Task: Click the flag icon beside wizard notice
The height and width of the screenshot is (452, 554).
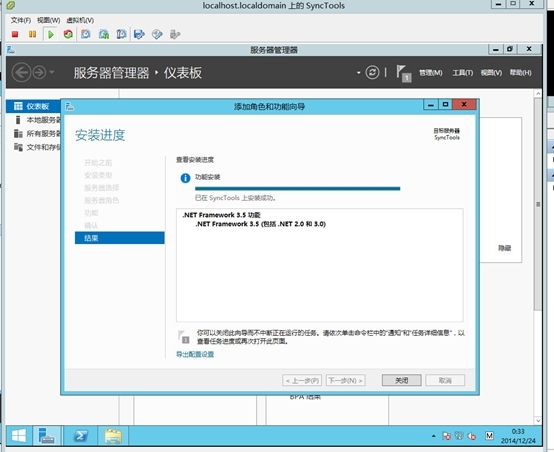Action: coord(184,337)
